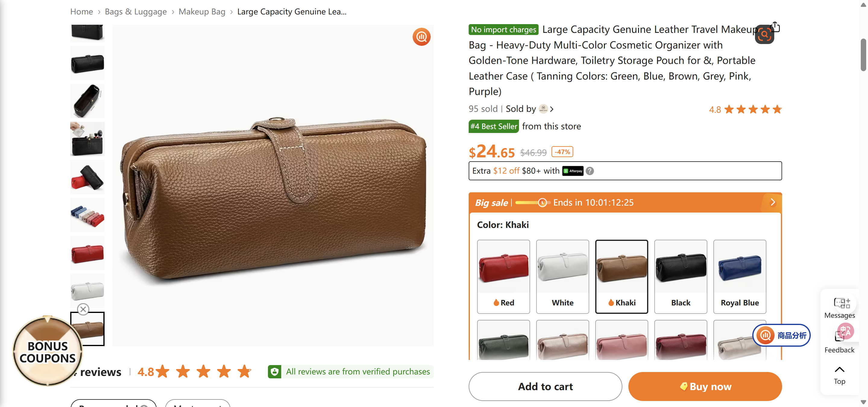Go to Makeup Bag breadcrumb

click(x=202, y=11)
